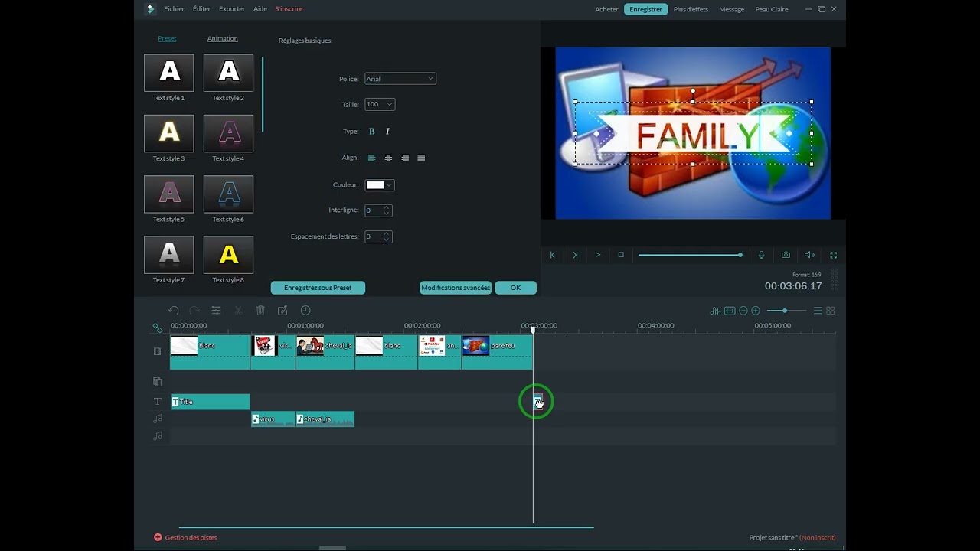Switch timeline to grid view icon
The width and height of the screenshot is (980, 551).
coord(830,311)
